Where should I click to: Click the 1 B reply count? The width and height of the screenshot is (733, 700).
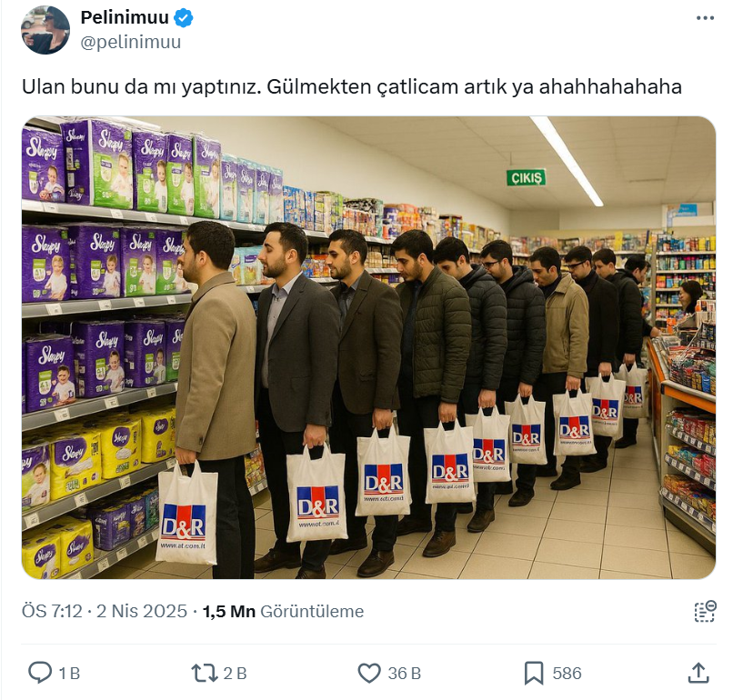pyautogui.click(x=69, y=674)
